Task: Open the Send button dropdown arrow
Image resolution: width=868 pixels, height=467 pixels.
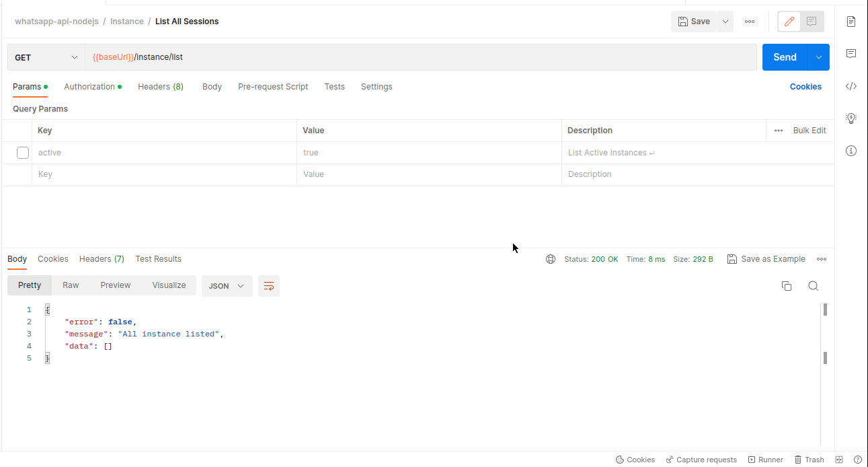Action: tap(819, 57)
